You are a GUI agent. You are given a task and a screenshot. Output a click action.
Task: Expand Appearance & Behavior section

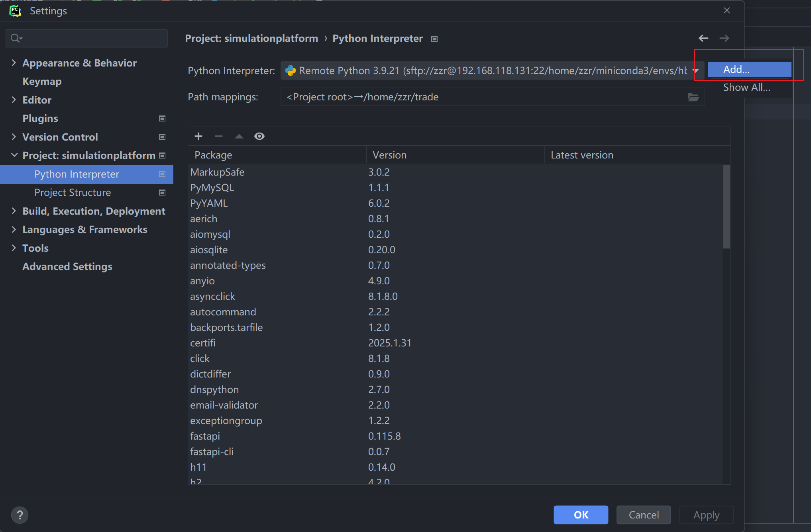(x=14, y=63)
